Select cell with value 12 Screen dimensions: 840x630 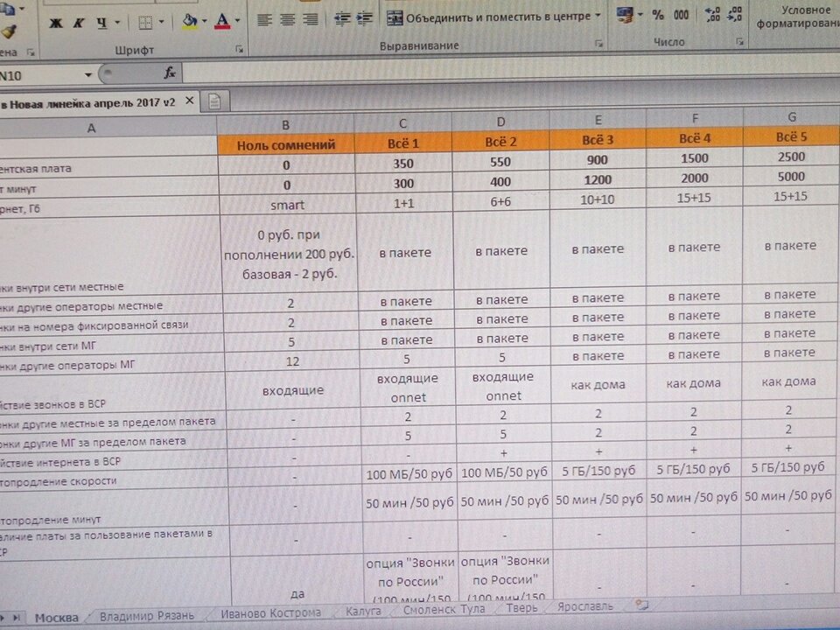(x=292, y=361)
